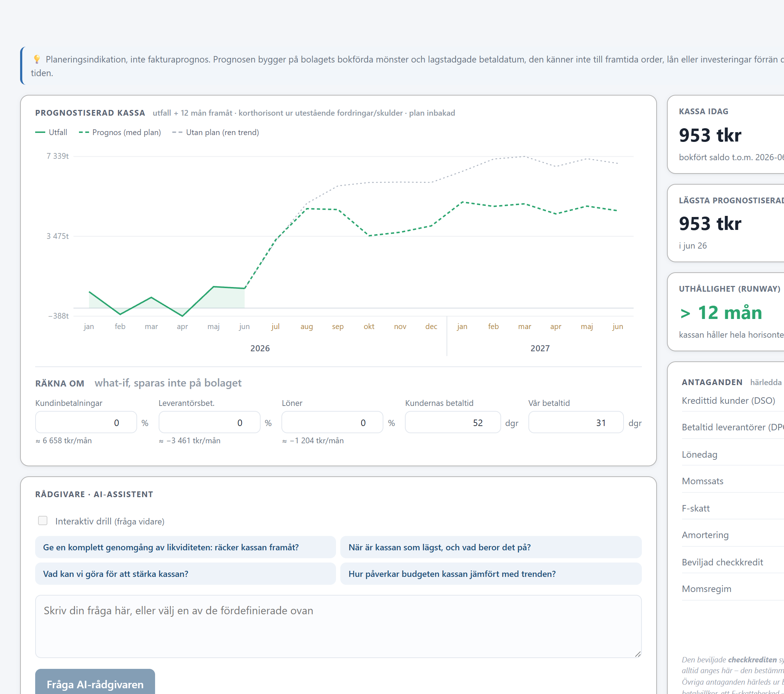Click the AI question text area
Viewport: 784px width, 694px height.
click(x=338, y=626)
